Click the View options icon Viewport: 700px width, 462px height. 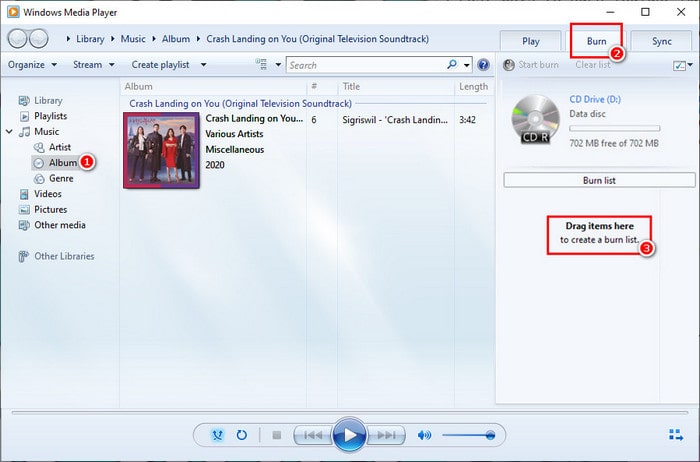261,65
